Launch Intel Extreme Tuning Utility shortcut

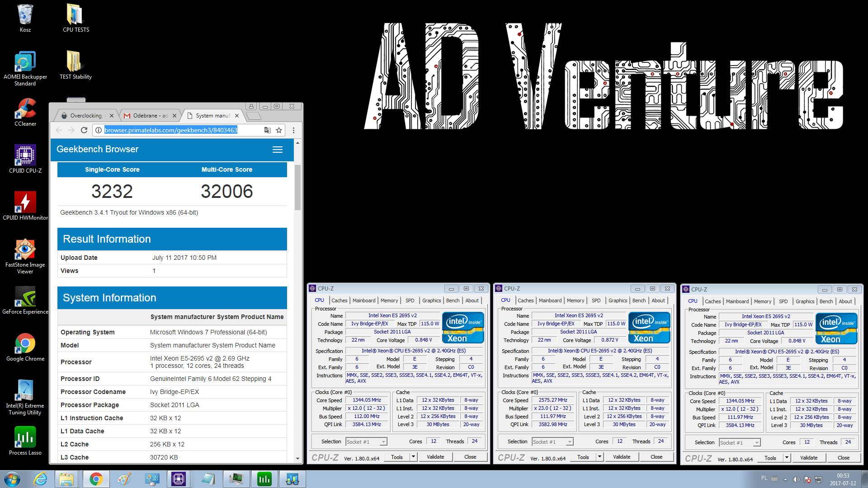click(25, 398)
